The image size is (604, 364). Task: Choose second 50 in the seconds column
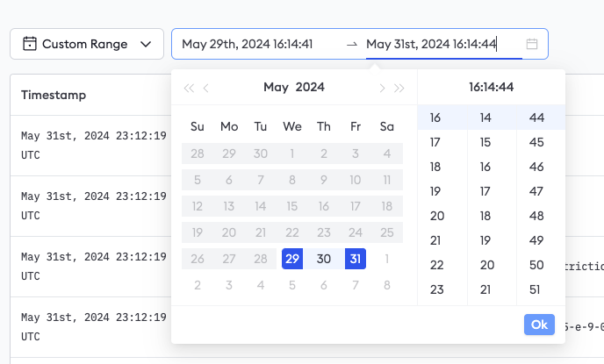point(537,265)
